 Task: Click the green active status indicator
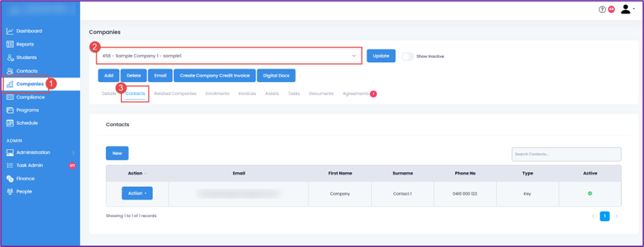(x=590, y=193)
